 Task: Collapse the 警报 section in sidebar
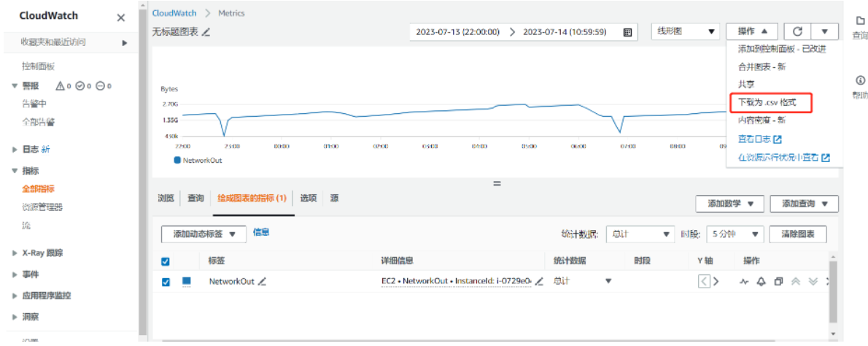(x=15, y=86)
